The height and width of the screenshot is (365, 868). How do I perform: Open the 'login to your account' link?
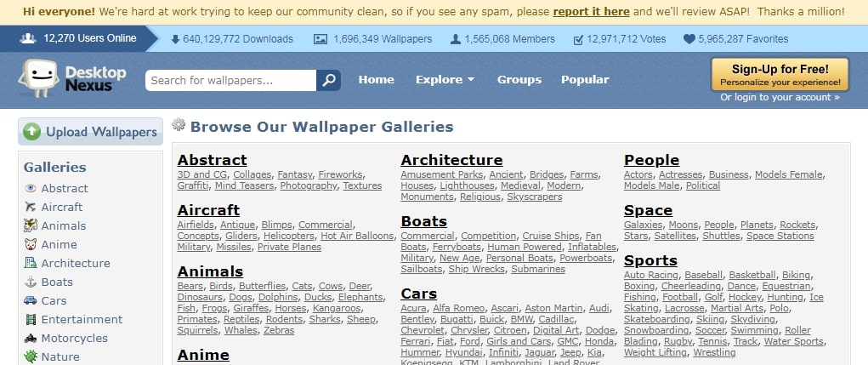[x=787, y=97]
